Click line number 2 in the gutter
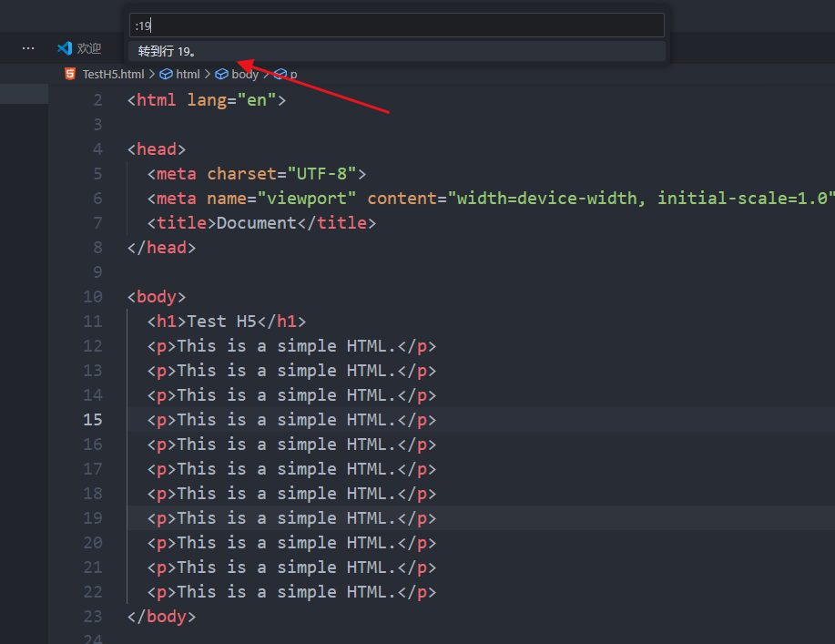This screenshot has width=835, height=644. 98,100
